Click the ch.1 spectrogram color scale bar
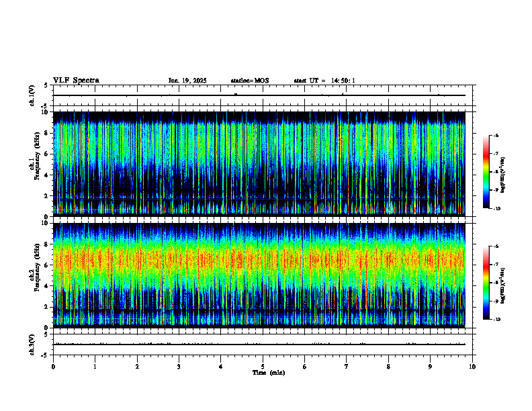The image size is (532, 411). [486, 172]
